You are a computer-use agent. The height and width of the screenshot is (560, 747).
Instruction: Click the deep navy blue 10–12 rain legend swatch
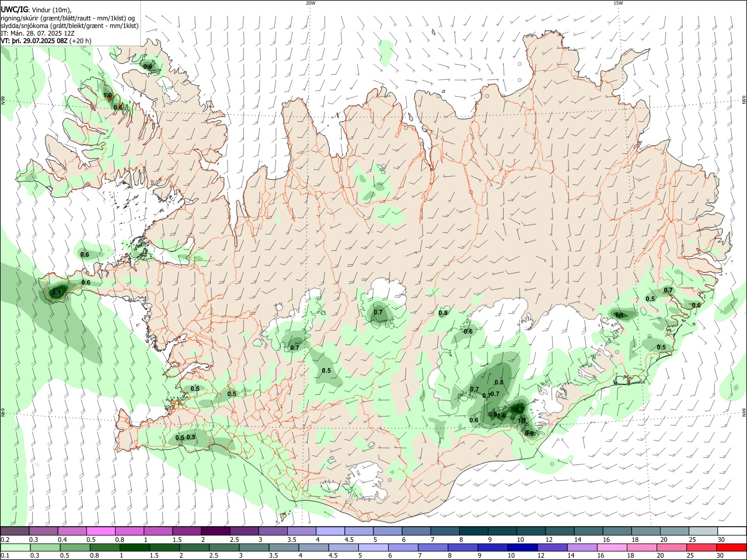pos(522,548)
